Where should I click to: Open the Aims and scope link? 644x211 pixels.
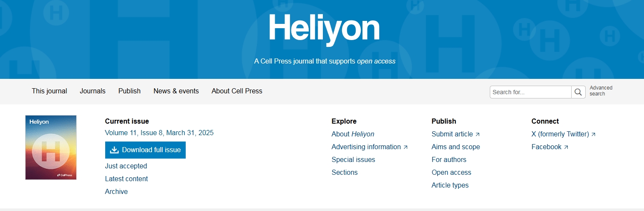click(x=456, y=147)
